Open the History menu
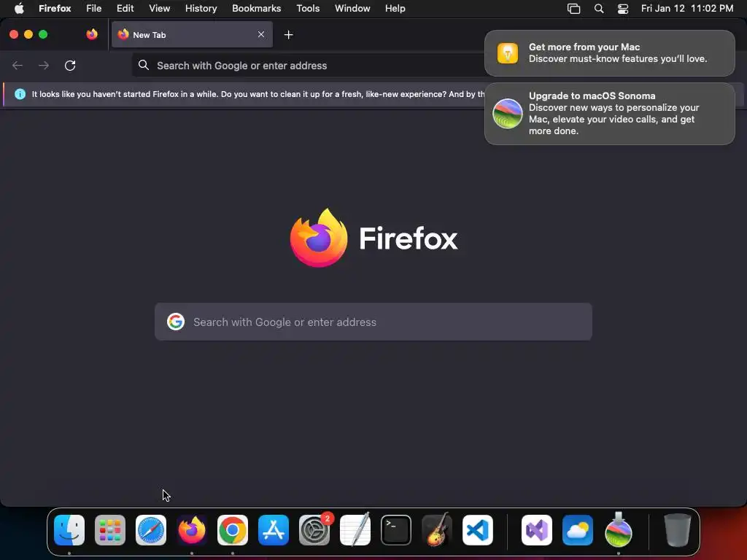Screen dimensions: 747x560 coord(201,9)
